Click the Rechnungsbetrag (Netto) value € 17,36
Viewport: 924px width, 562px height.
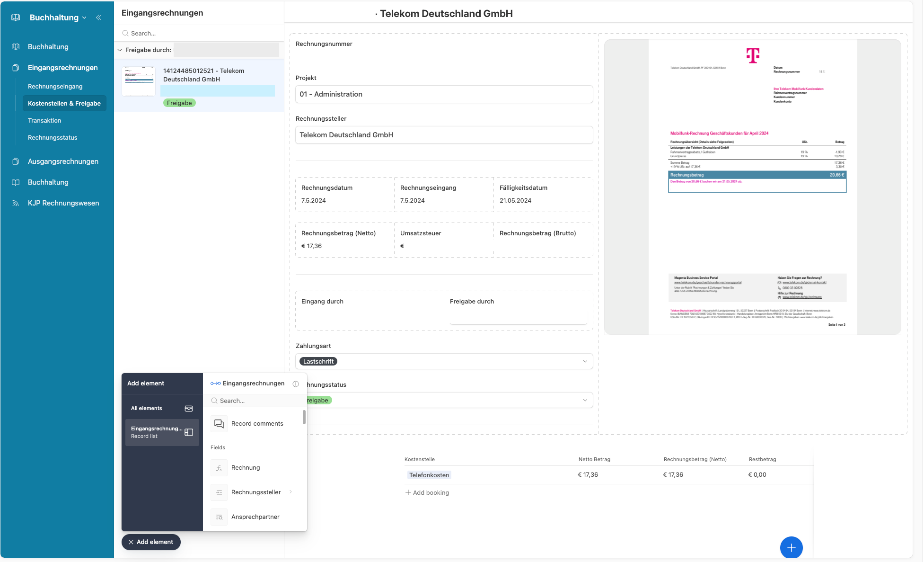tap(311, 246)
